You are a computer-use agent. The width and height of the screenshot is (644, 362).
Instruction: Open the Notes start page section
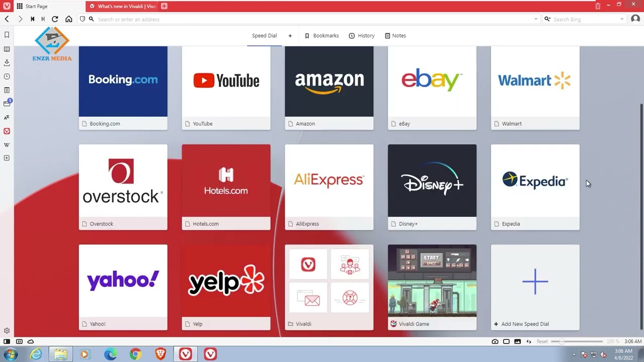click(x=395, y=36)
